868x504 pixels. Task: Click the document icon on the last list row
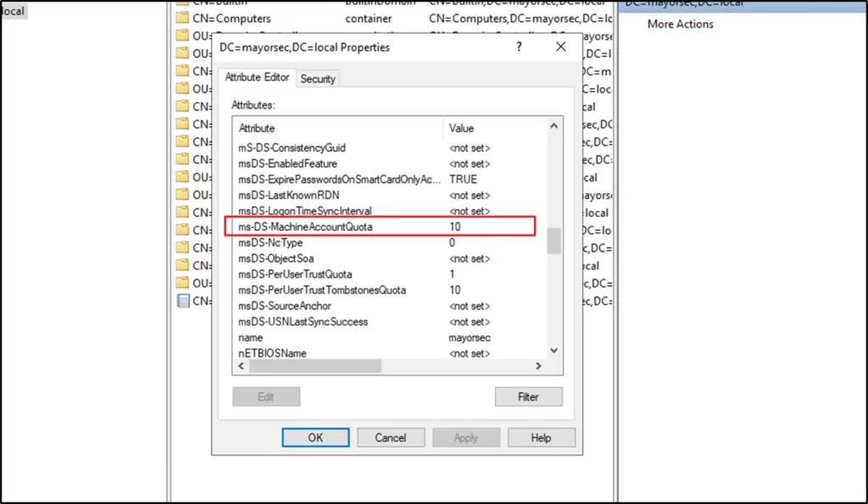181,301
